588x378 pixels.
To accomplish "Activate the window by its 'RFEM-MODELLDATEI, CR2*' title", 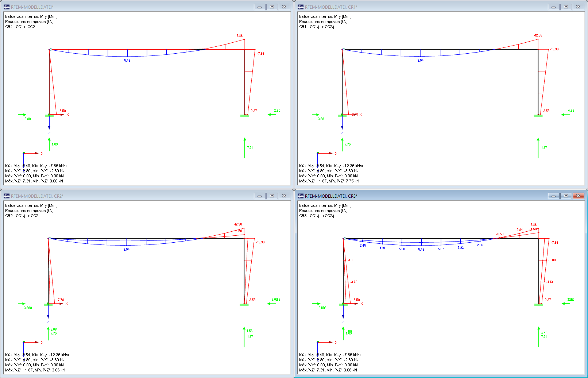I will pyautogui.click(x=37, y=196).
